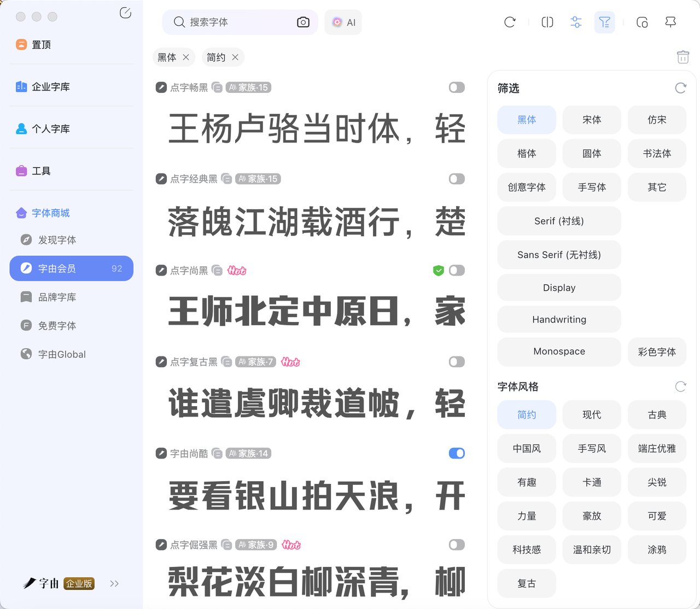Remove the 黑体 filter tag
This screenshot has height=609, width=700.
pos(186,57)
